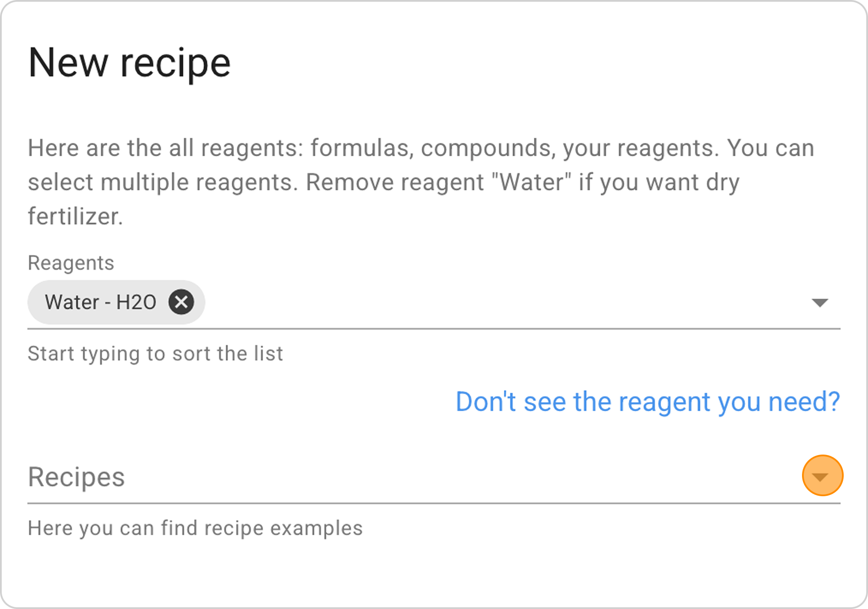Click the word 'fertilizer.' in the description
868x609 pixels.
(x=76, y=216)
